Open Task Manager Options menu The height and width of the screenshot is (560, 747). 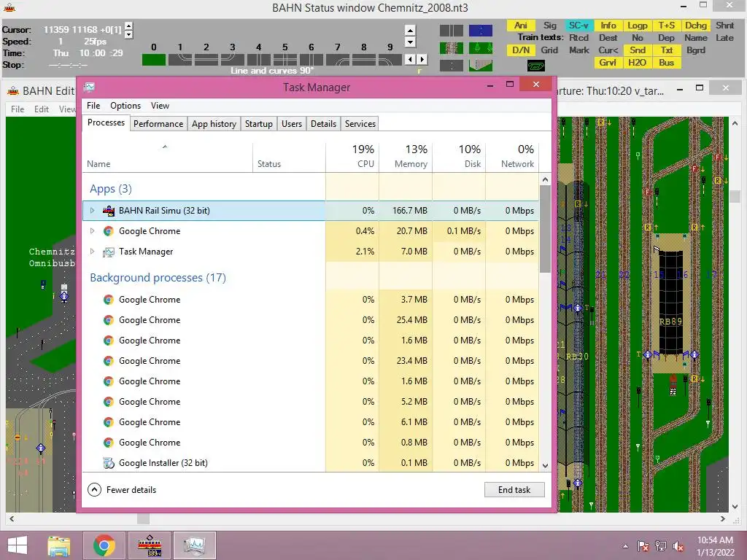[125, 106]
